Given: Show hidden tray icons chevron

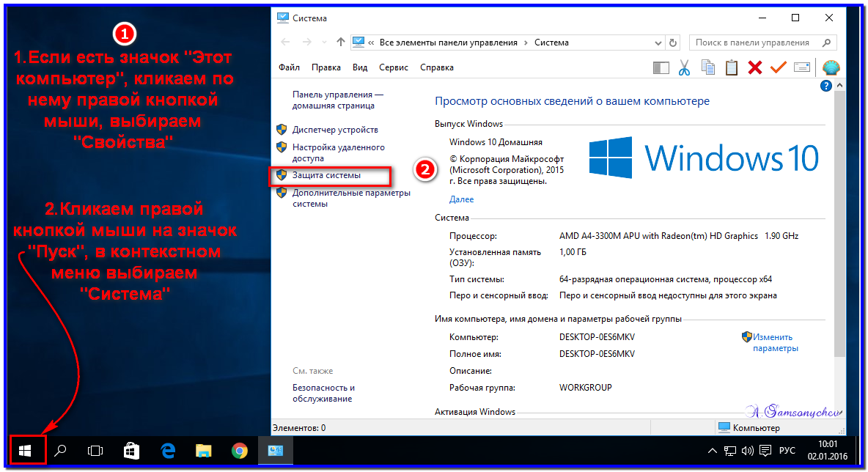Looking at the screenshot, I should tap(713, 451).
